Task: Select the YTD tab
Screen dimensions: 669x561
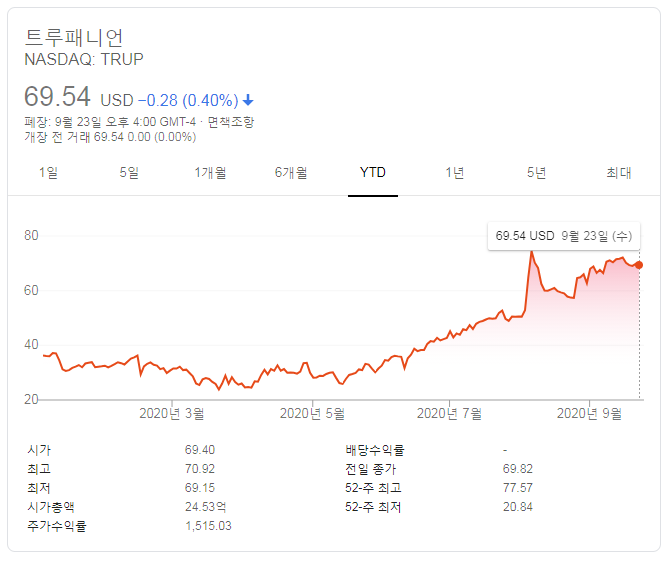Action: [372, 173]
